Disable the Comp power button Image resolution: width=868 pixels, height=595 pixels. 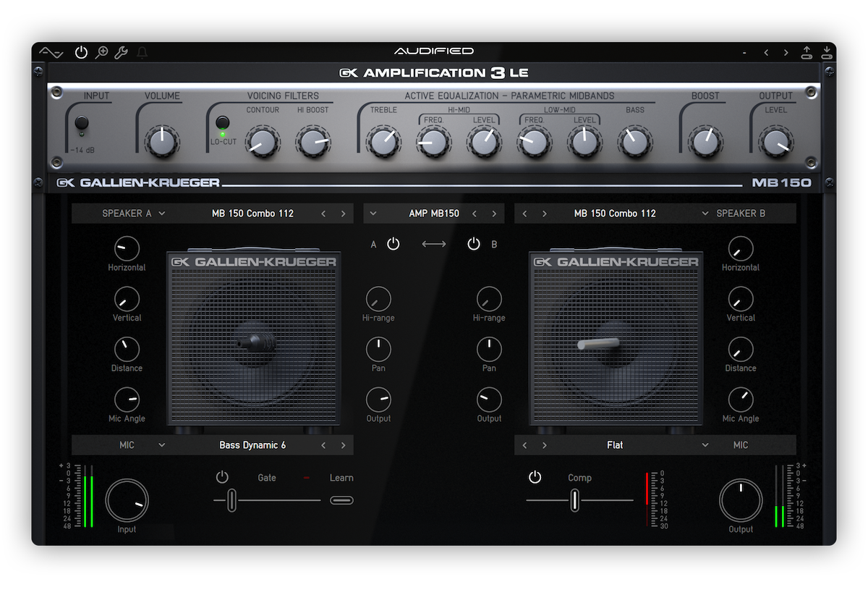(535, 477)
